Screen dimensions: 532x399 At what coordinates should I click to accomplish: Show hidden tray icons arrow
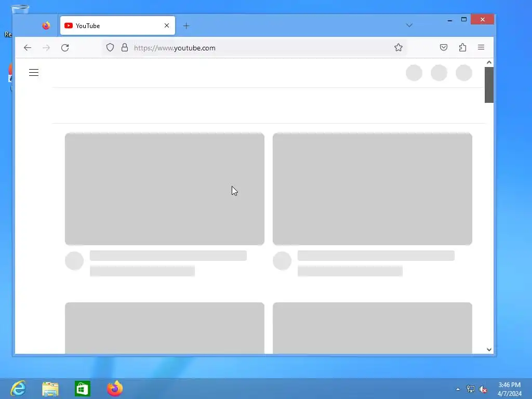pos(458,389)
